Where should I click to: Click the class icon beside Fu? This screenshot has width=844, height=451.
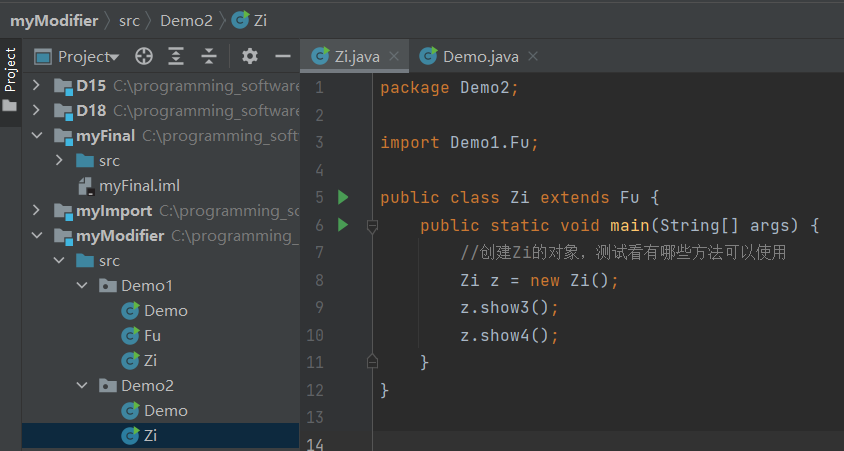pos(130,335)
